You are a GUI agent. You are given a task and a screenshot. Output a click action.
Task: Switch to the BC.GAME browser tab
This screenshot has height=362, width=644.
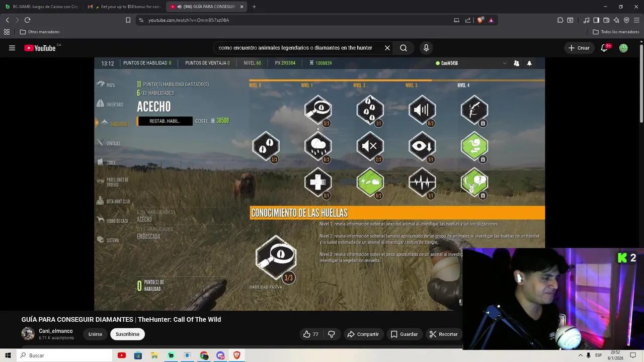coord(42,7)
